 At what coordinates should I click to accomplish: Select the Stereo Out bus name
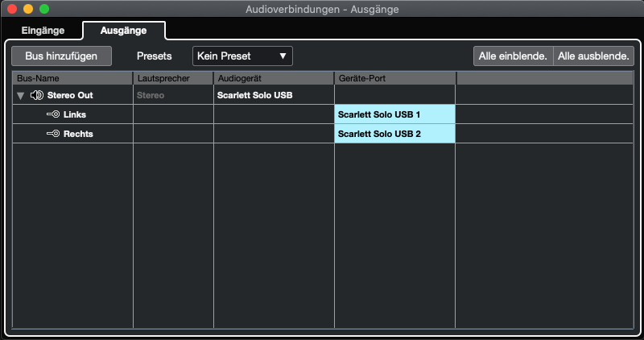pos(70,95)
